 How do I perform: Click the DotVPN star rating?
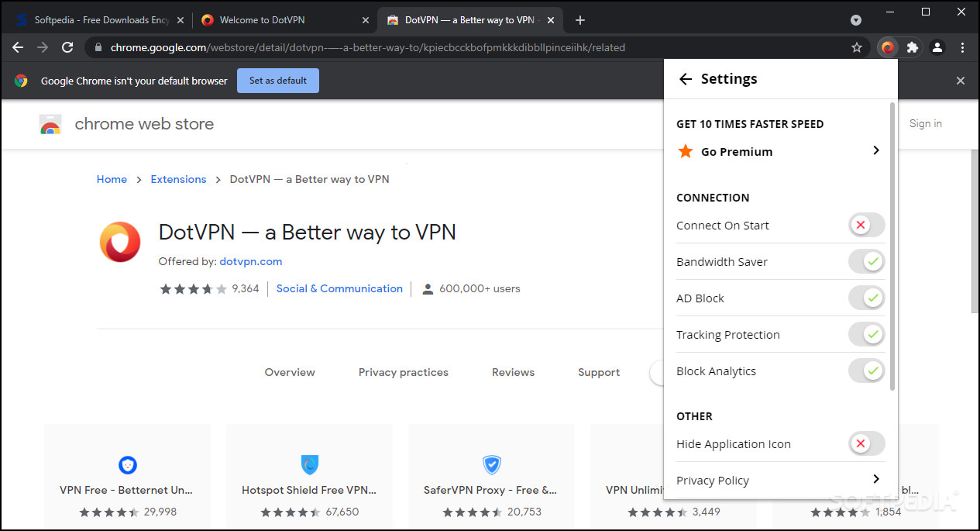194,289
